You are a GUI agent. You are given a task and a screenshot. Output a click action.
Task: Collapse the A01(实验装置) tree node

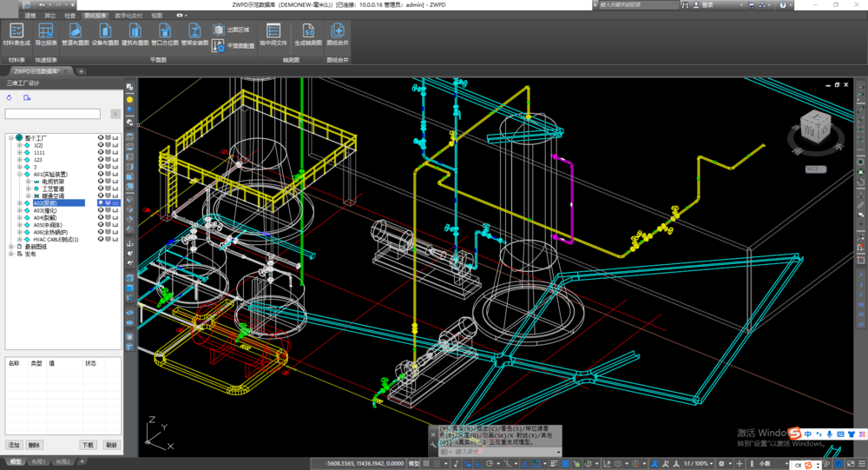pos(19,174)
